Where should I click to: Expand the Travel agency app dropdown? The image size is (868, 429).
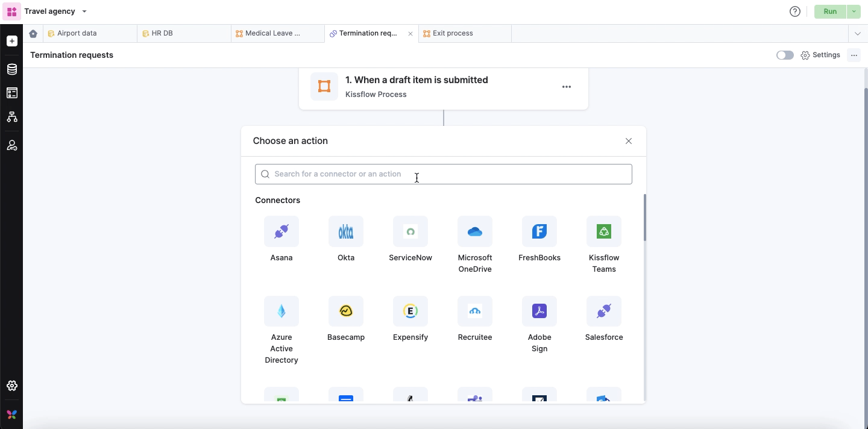click(x=84, y=11)
